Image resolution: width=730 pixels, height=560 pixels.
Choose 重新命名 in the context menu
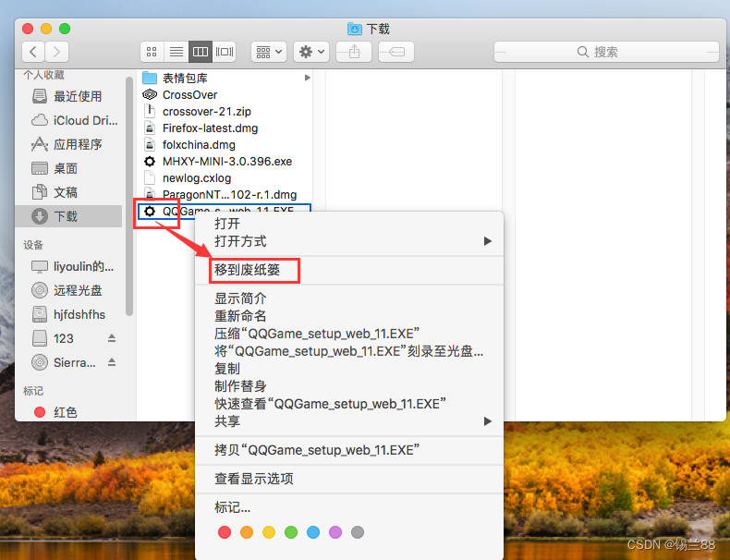(241, 316)
